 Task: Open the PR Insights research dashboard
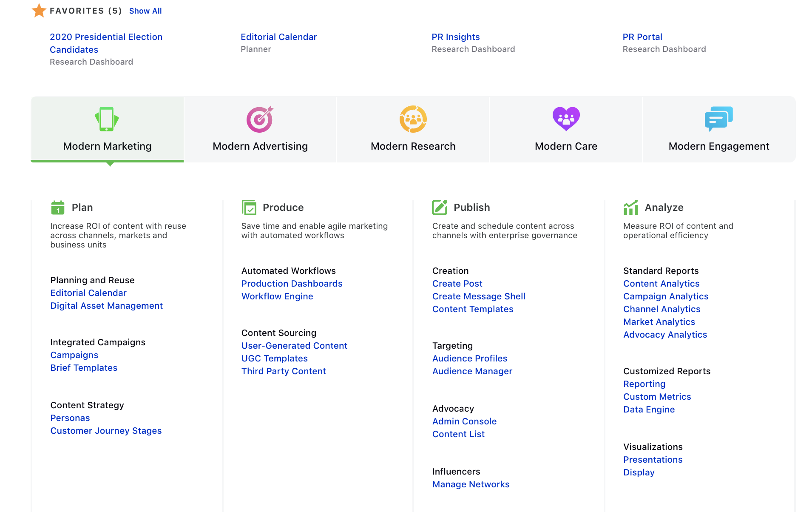(x=455, y=37)
